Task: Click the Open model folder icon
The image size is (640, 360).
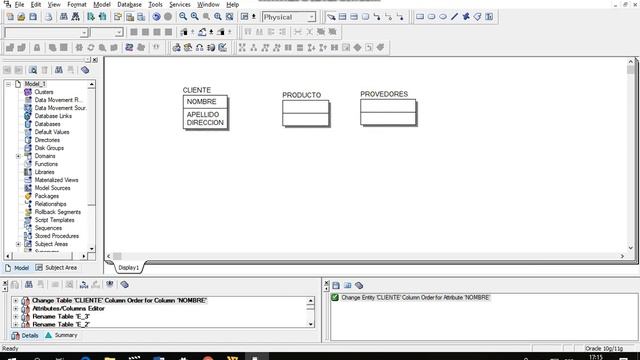Action: (x=21, y=17)
